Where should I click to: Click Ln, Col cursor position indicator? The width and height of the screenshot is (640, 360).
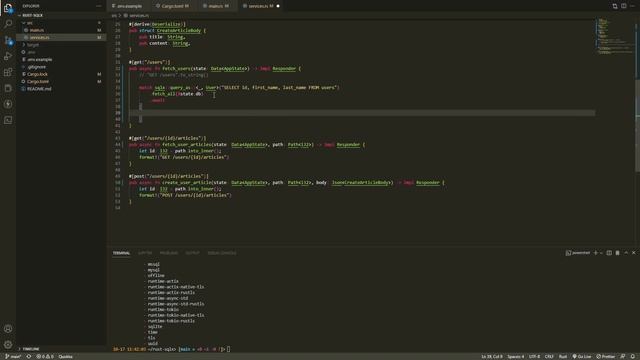[492, 357]
